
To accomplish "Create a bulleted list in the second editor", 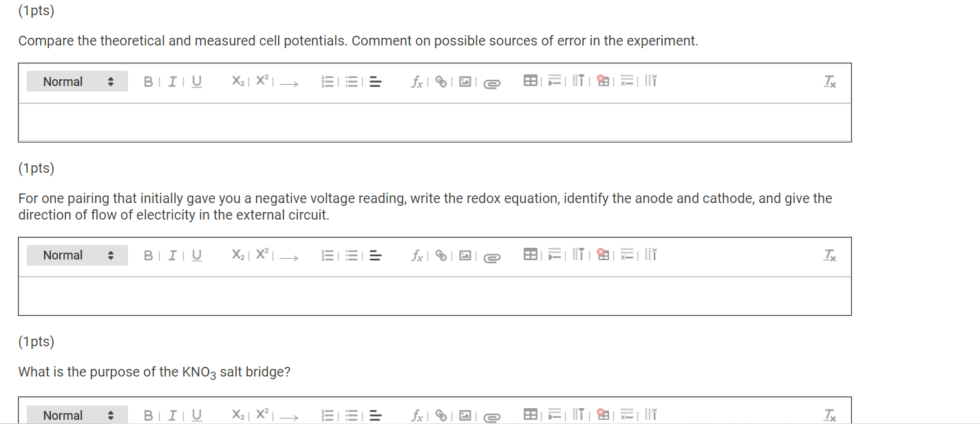I will [352, 255].
